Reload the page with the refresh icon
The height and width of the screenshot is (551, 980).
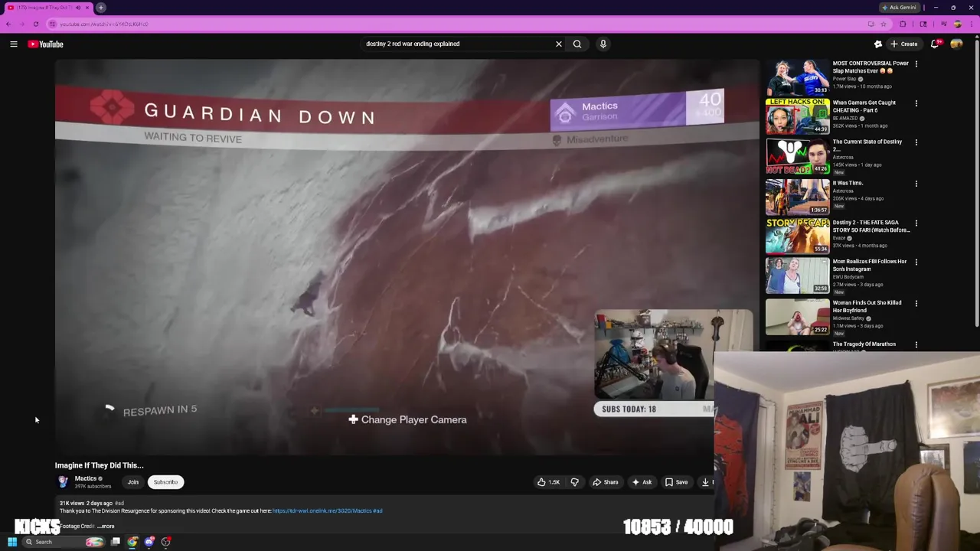click(36, 24)
